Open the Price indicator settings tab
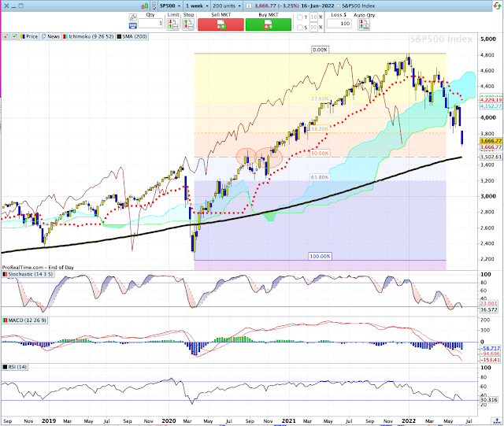 click(x=29, y=37)
